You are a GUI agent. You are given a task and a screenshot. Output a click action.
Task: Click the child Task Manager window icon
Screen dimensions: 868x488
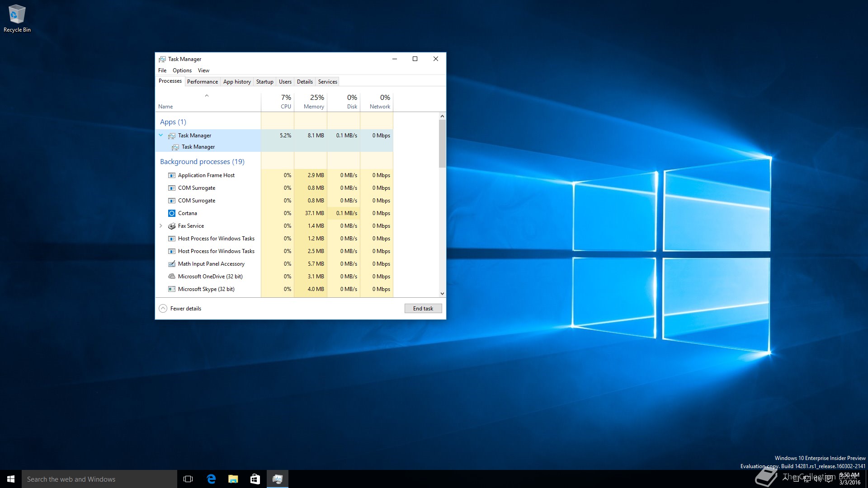pyautogui.click(x=175, y=147)
